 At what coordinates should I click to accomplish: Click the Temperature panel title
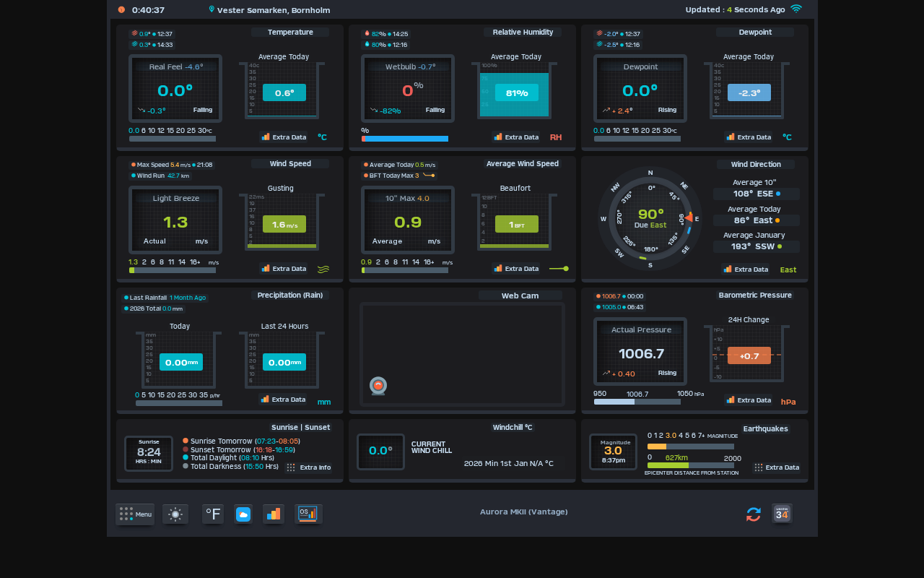[x=290, y=33]
